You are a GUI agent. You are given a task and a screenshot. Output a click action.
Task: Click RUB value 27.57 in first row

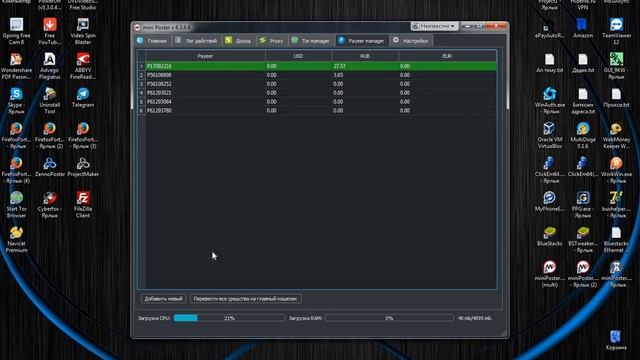pos(340,66)
